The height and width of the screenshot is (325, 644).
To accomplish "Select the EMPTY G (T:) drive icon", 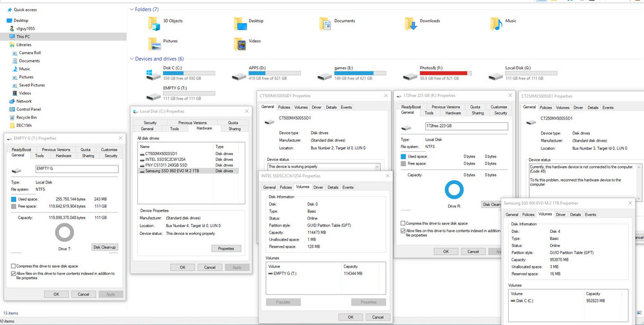I will (x=153, y=97).
